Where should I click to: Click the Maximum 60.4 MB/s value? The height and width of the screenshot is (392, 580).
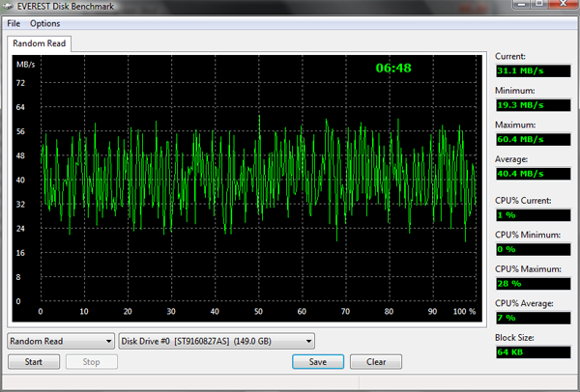coord(533,140)
